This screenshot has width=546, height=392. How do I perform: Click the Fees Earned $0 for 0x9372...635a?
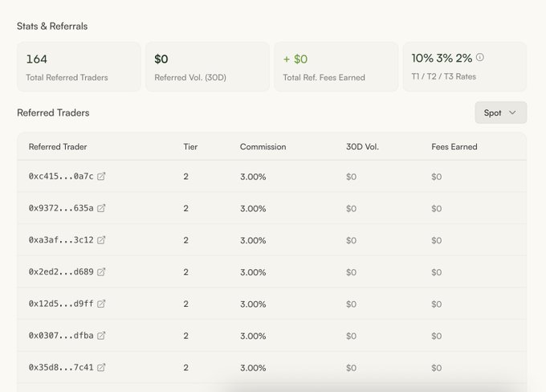[x=436, y=208]
